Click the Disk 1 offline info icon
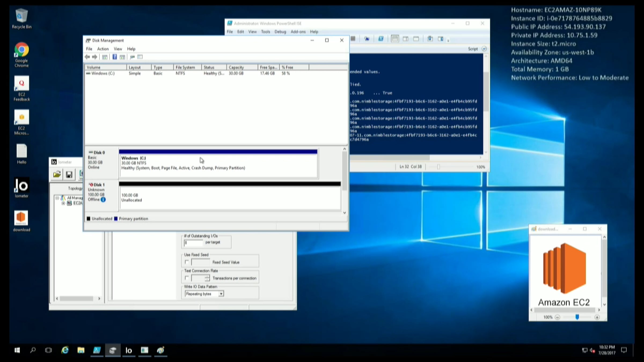Image resolution: width=644 pixels, height=362 pixels. [x=103, y=200]
